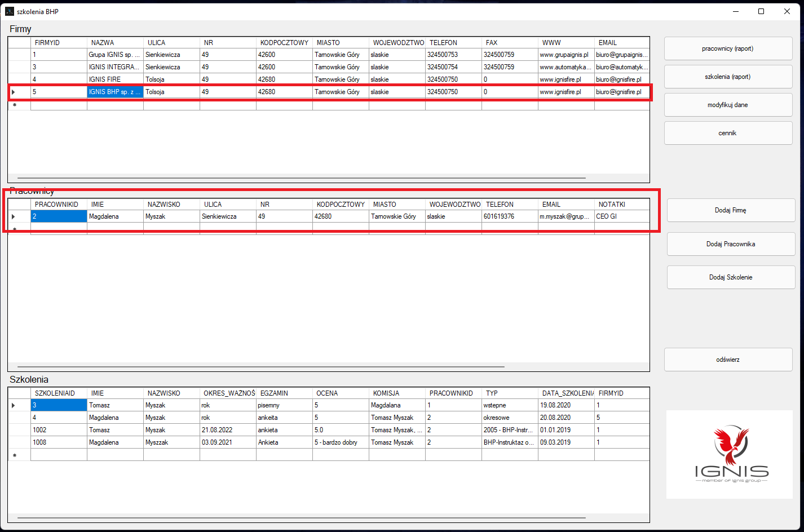Refresh data with the 'odśwież' button
Screen dimensions: 804x532
728,360
